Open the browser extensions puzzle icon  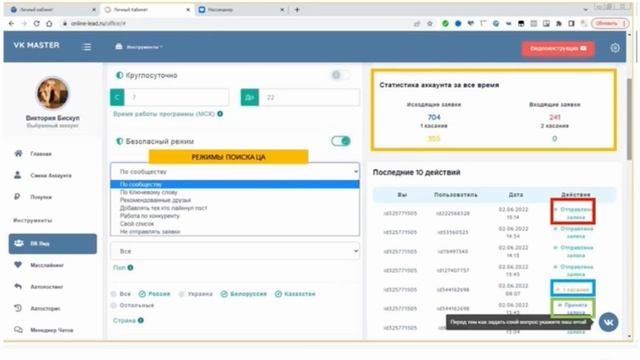click(x=558, y=24)
